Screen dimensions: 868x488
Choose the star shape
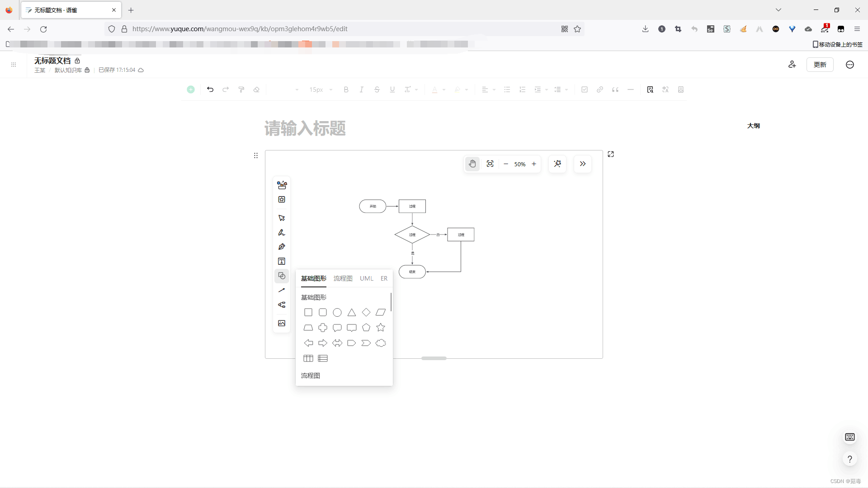coord(381,328)
